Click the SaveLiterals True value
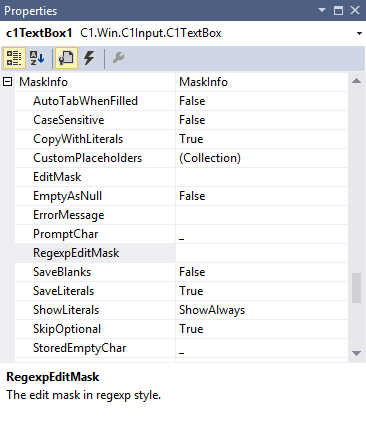 262,291
